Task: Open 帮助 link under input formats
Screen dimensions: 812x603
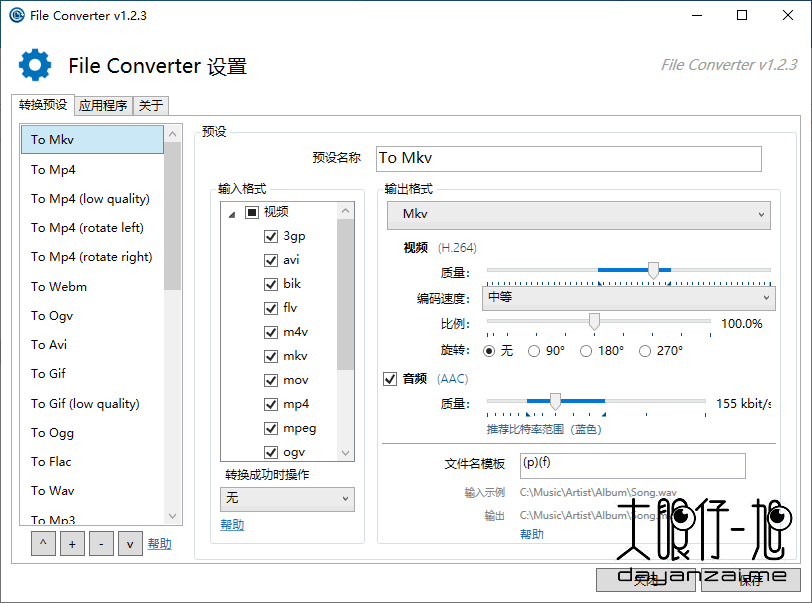Action: click(232, 525)
